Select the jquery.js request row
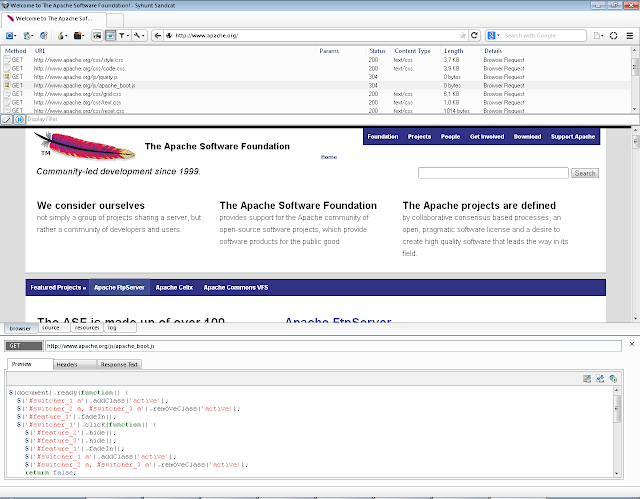This screenshot has width=640, height=499. click(x=317, y=77)
